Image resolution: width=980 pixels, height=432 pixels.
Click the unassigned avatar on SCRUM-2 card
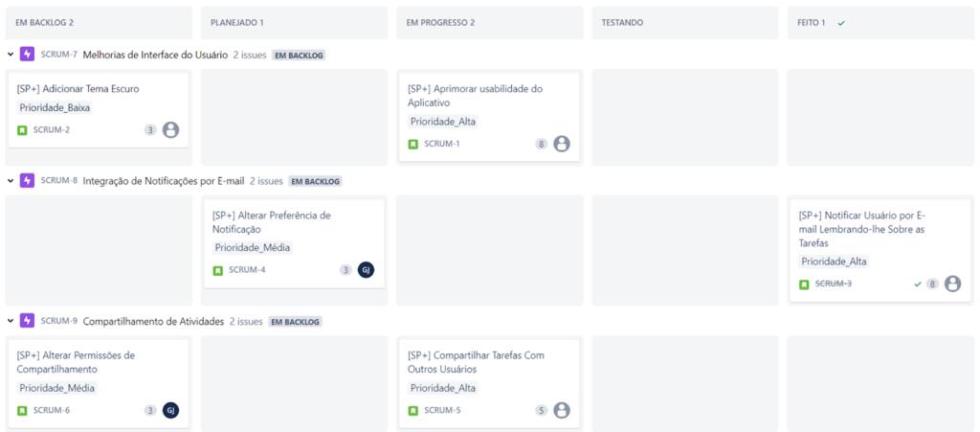coord(170,130)
